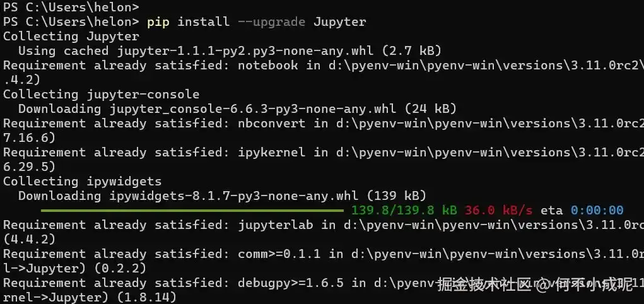Click the ipykernel requirement text

[271, 153]
